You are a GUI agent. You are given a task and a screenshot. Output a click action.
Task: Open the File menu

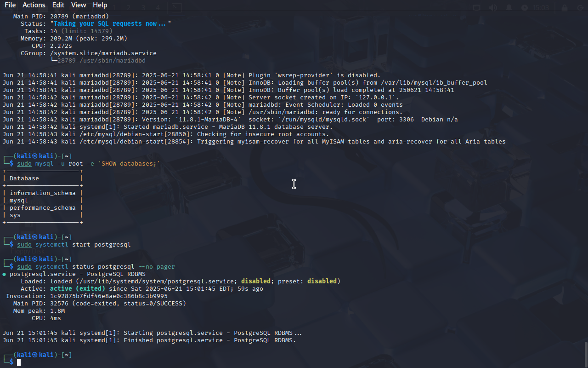[x=10, y=5]
